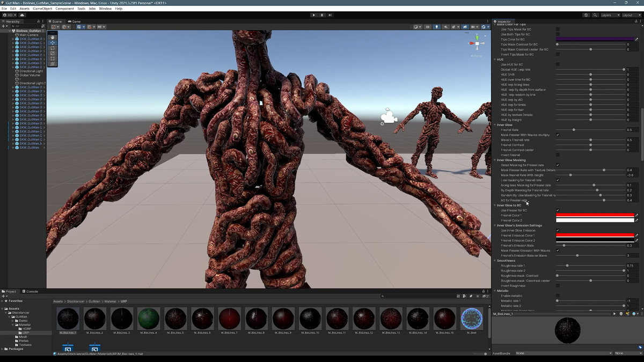644x362 pixels.
Task: Uncheck Use Inner Glow Emission
Action: [x=558, y=231]
